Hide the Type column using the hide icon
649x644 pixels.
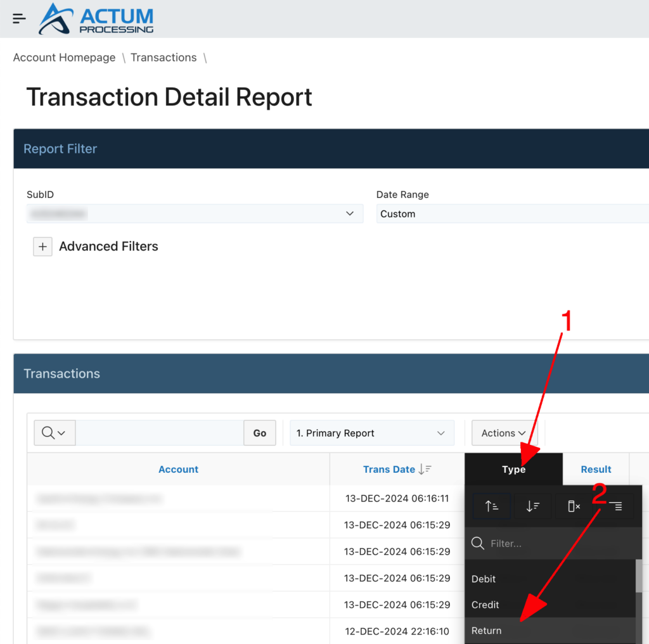click(x=573, y=506)
